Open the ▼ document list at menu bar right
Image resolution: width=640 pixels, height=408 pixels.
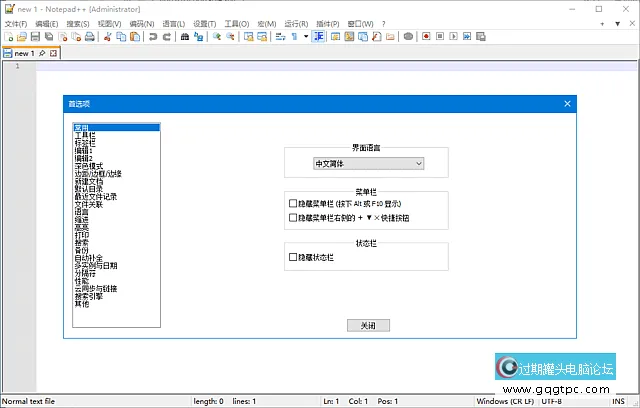[616, 23]
